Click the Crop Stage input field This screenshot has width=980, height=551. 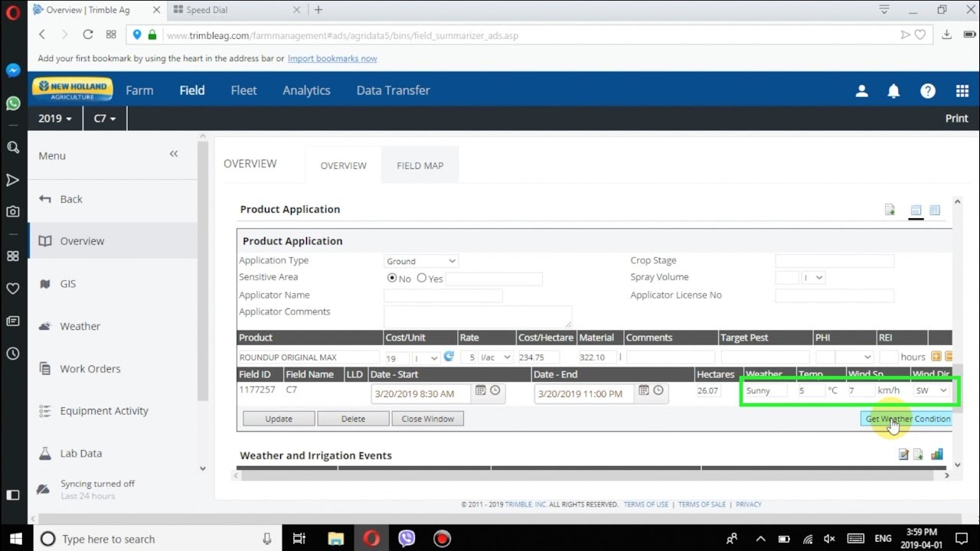click(835, 261)
